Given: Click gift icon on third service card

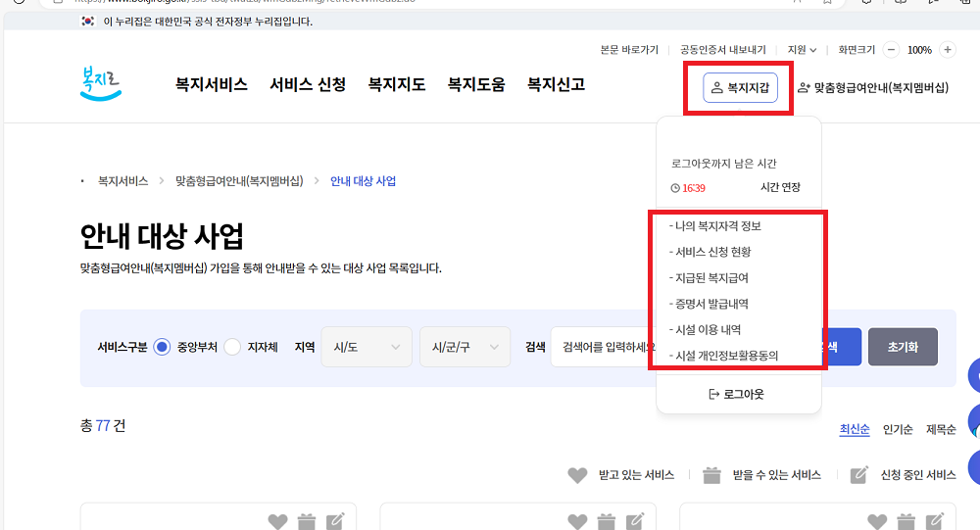Looking at the screenshot, I should [x=906, y=521].
